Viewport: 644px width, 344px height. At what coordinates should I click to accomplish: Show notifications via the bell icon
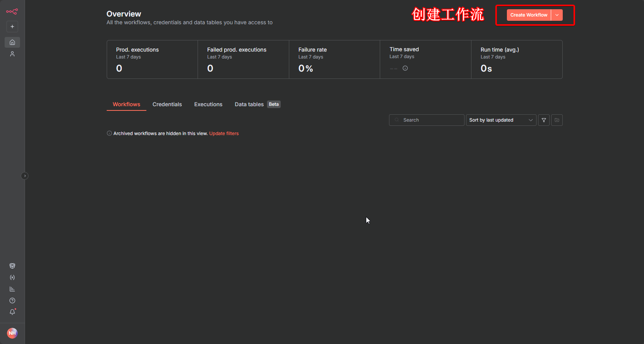[x=12, y=312]
